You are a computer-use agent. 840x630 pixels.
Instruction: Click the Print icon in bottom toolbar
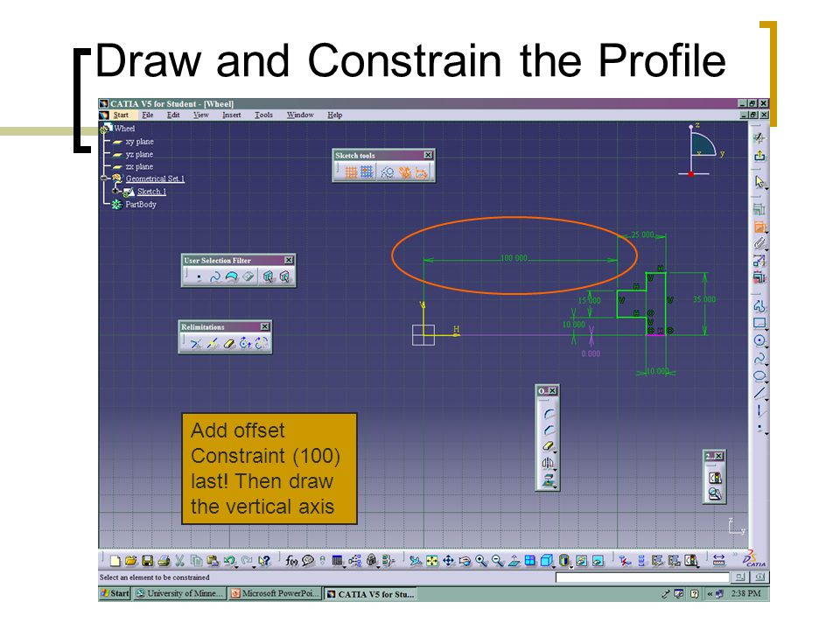coord(164,560)
